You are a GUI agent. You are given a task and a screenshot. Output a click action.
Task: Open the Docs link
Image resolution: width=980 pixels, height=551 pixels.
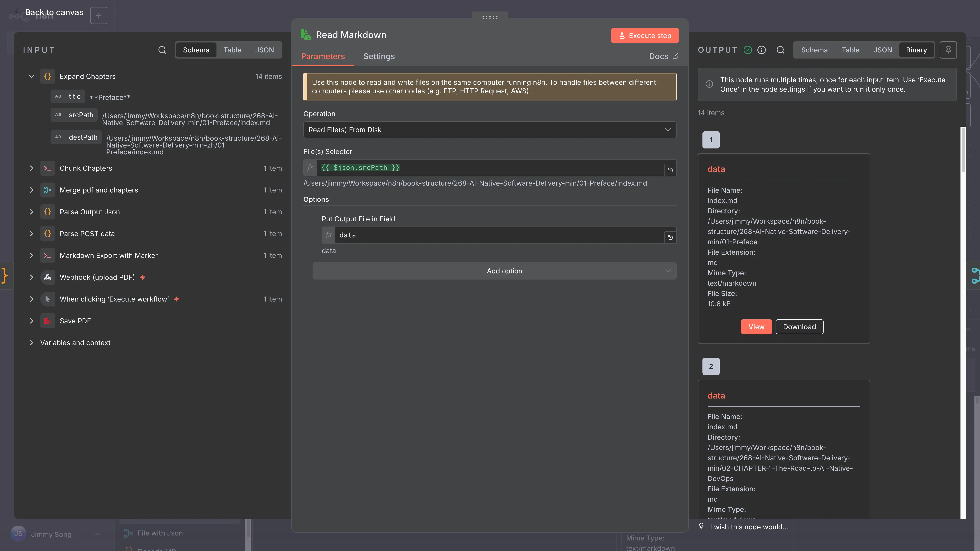coord(663,56)
